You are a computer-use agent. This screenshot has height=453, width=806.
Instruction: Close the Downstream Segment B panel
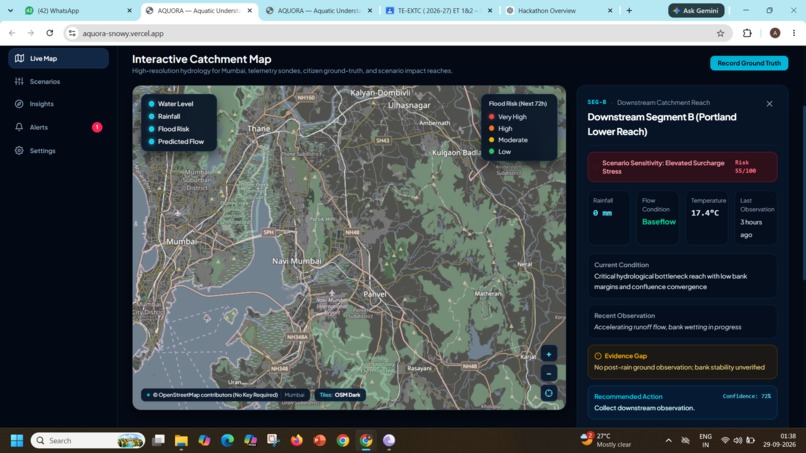769,104
